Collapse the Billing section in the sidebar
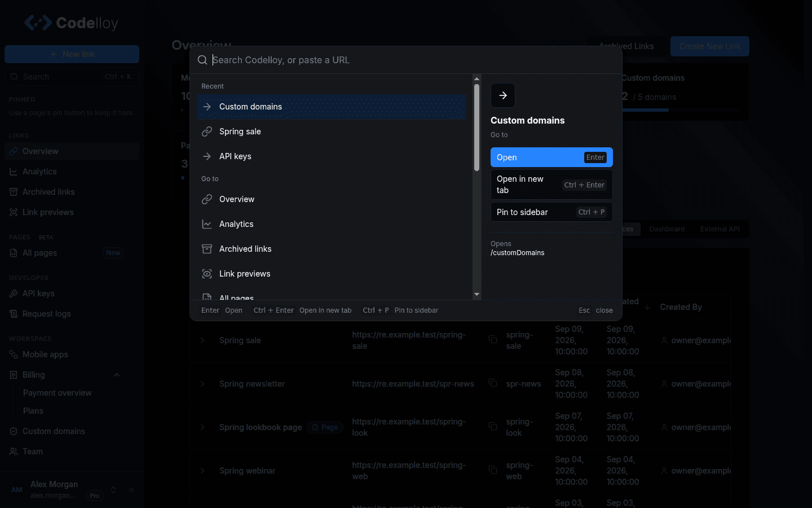This screenshot has height=508, width=812. [x=117, y=375]
